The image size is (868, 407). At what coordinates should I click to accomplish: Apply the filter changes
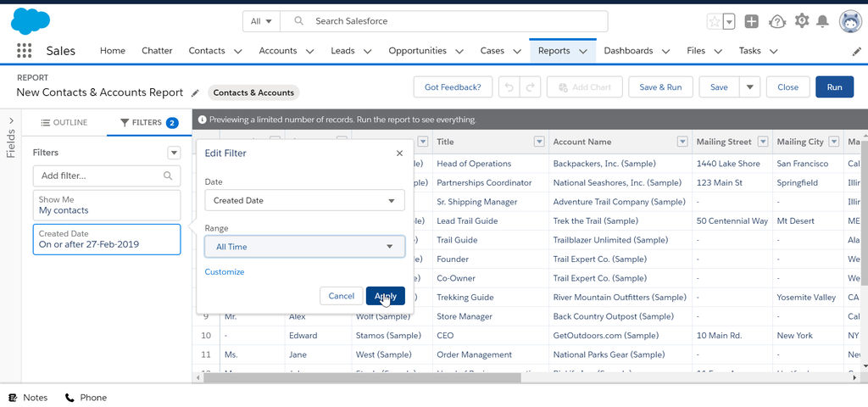(x=386, y=296)
